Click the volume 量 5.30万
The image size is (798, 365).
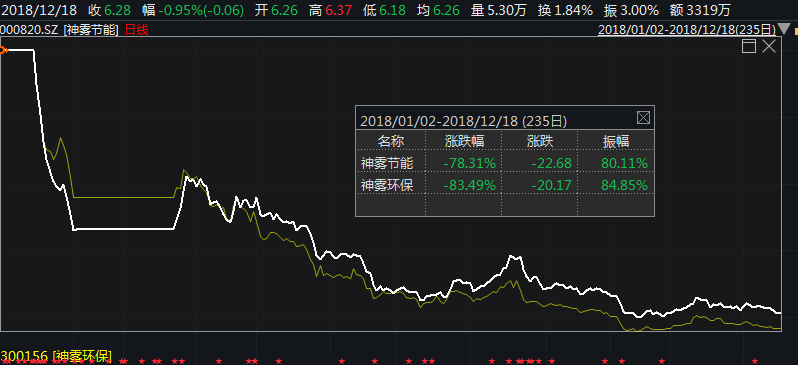click(x=499, y=10)
